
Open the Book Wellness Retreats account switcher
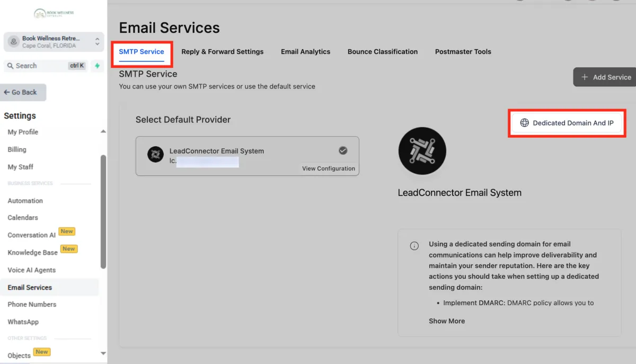(54, 42)
